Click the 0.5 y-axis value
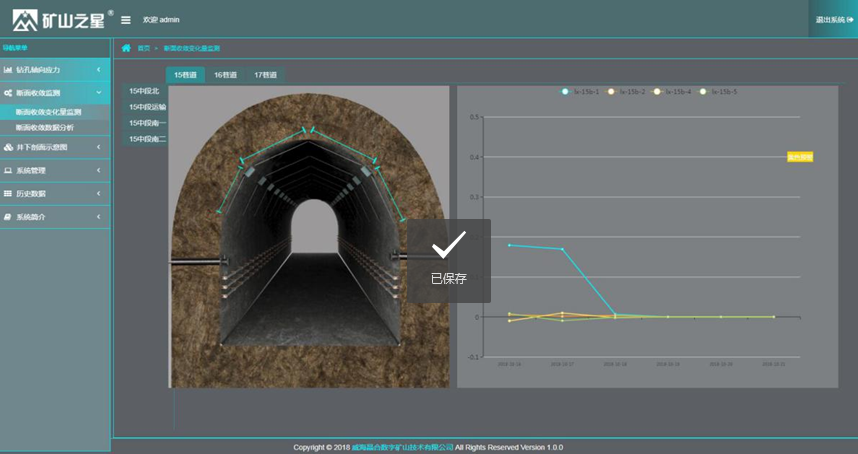858x454 pixels. click(x=474, y=117)
